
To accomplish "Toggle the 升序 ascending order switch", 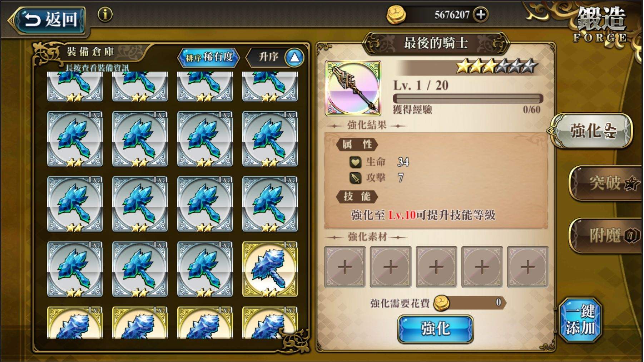I will 275,57.
